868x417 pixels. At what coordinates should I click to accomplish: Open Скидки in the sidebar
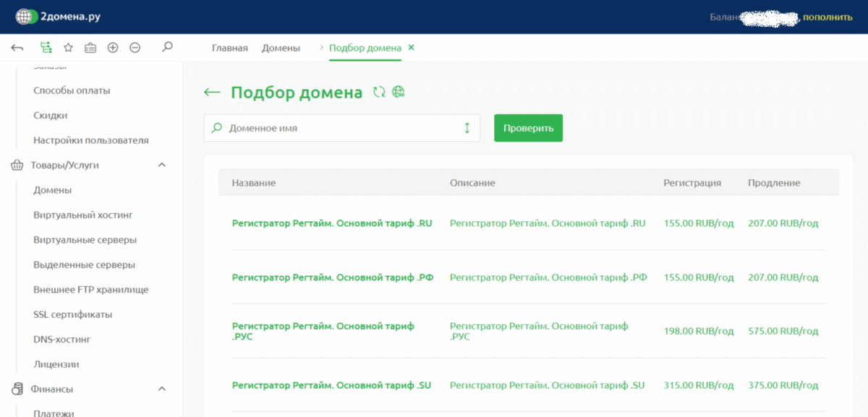[x=51, y=116]
